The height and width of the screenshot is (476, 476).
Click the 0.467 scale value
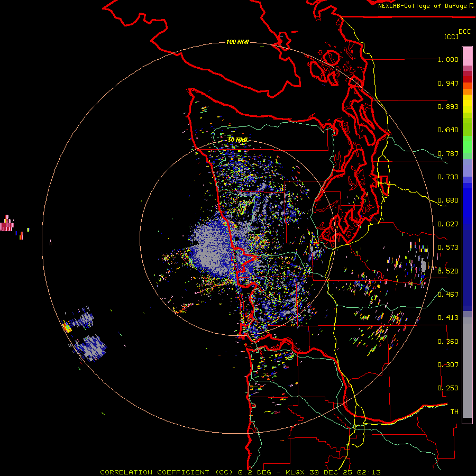(448, 294)
